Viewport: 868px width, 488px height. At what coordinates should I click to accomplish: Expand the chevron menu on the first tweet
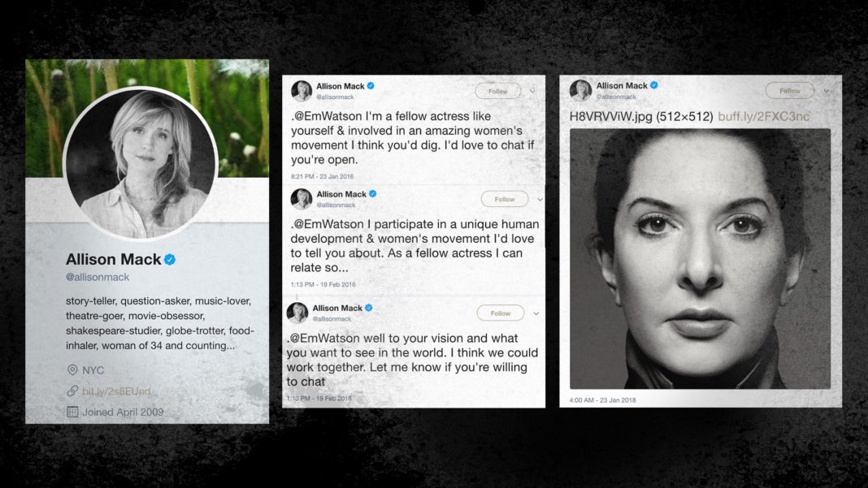coord(532,91)
